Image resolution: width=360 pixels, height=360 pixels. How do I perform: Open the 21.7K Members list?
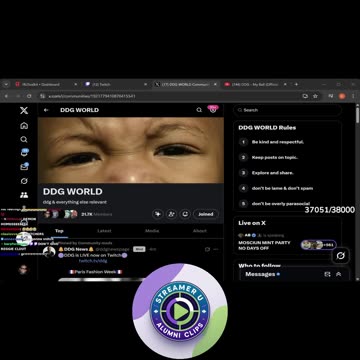click(97, 214)
